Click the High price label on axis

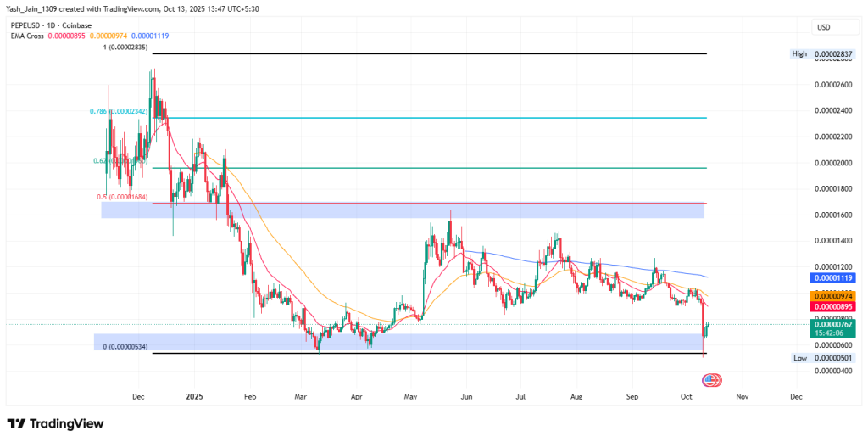pos(799,54)
